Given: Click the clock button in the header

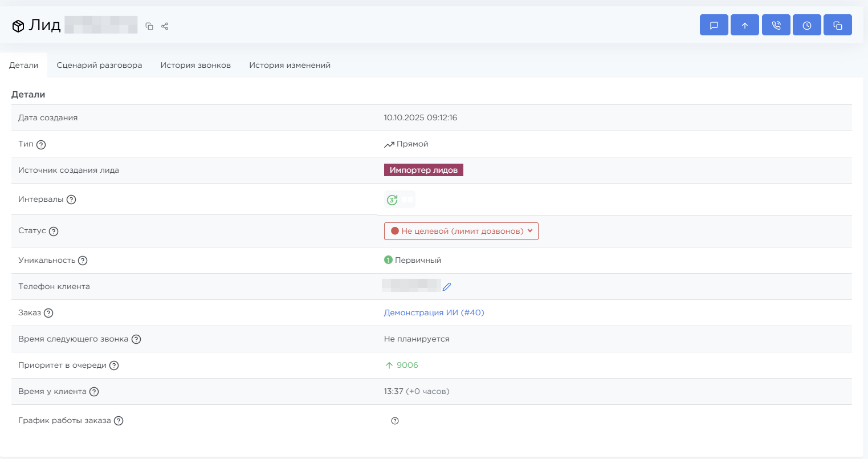Looking at the screenshot, I should point(806,25).
